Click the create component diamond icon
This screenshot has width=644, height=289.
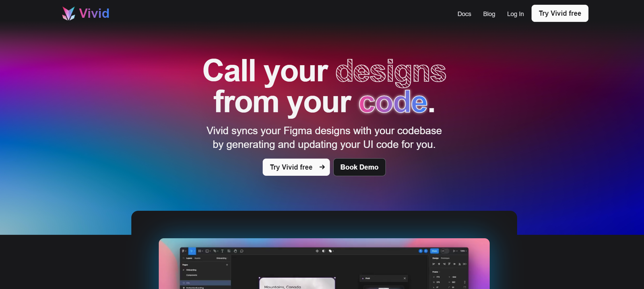pos(317,251)
